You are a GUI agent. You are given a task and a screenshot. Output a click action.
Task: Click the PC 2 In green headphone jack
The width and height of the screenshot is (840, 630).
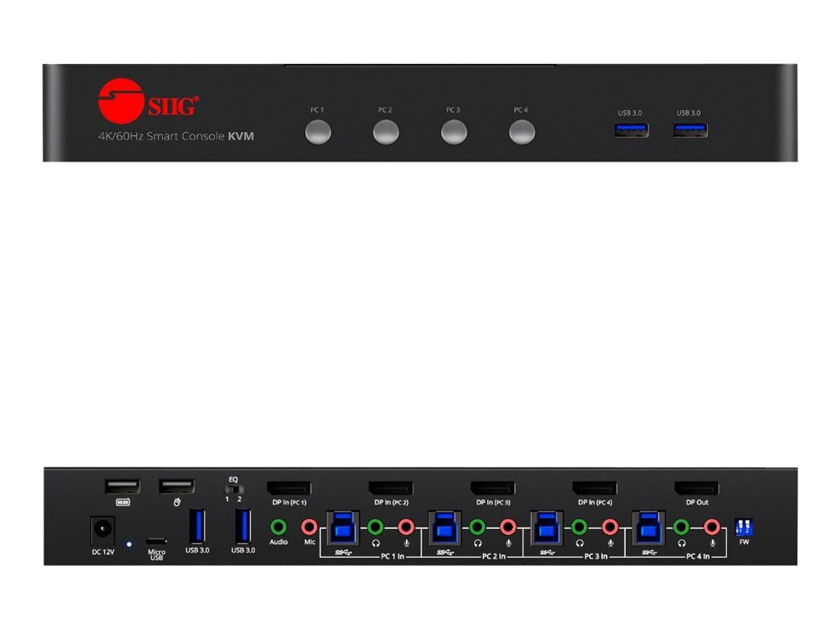tap(477, 527)
